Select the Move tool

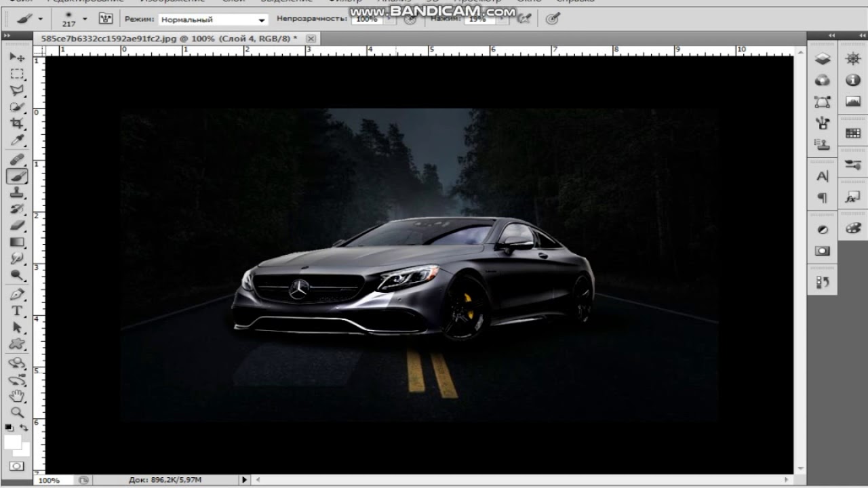pos(17,57)
